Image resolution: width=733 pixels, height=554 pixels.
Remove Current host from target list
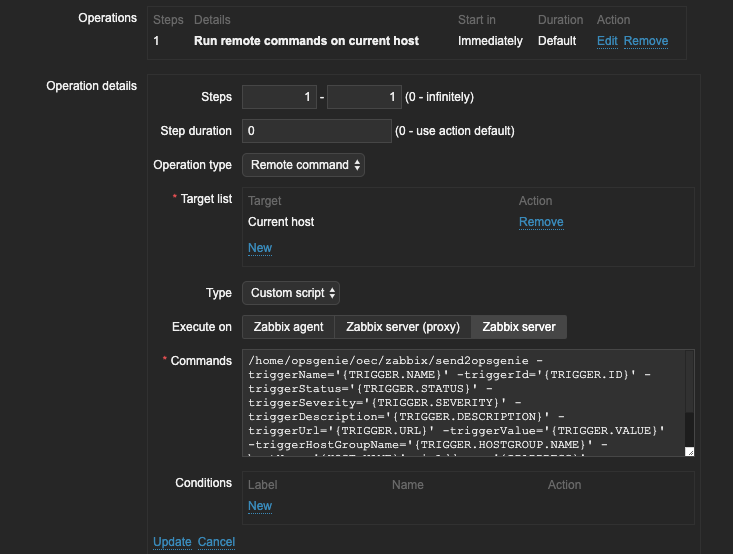click(541, 222)
